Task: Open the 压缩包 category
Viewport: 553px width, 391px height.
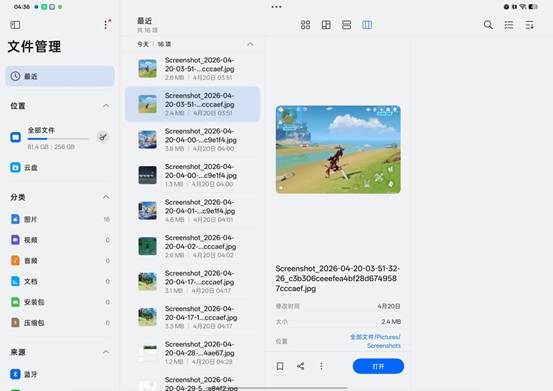Action: (x=60, y=323)
